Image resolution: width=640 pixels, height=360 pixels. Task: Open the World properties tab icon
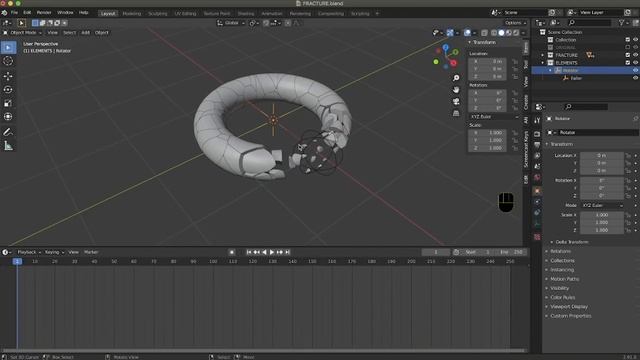pos(537,177)
